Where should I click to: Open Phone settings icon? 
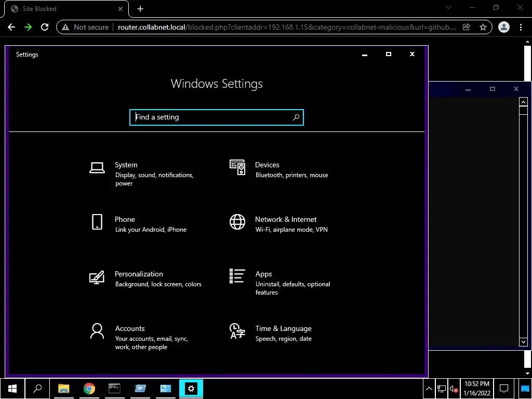(x=97, y=222)
